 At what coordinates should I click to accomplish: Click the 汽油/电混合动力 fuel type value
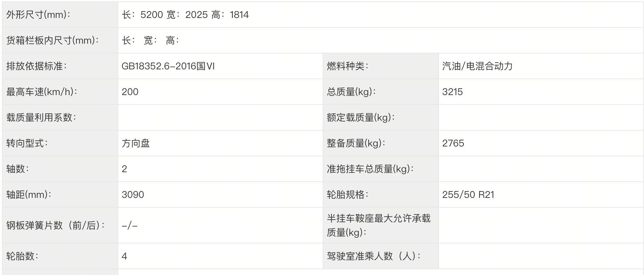tap(477, 66)
